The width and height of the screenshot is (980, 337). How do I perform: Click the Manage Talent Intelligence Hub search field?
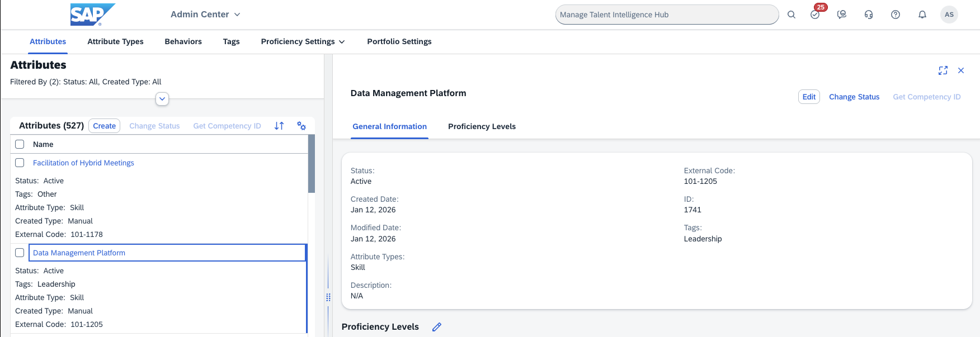coord(667,15)
